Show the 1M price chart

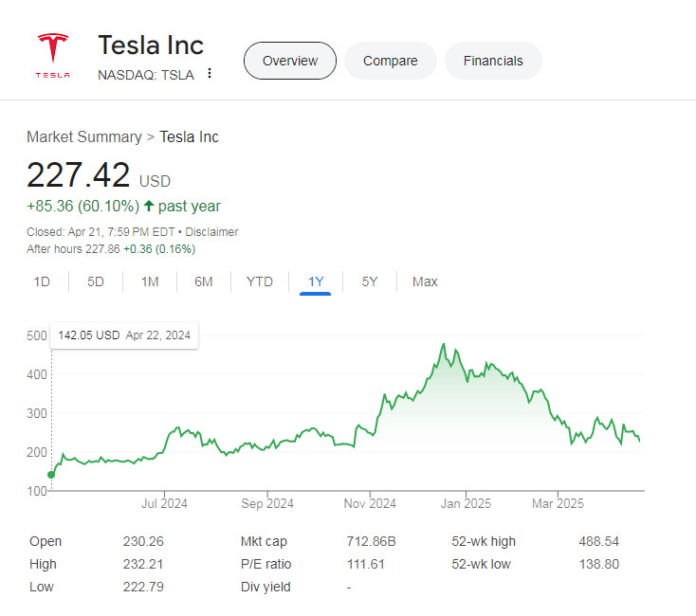pyautogui.click(x=150, y=281)
